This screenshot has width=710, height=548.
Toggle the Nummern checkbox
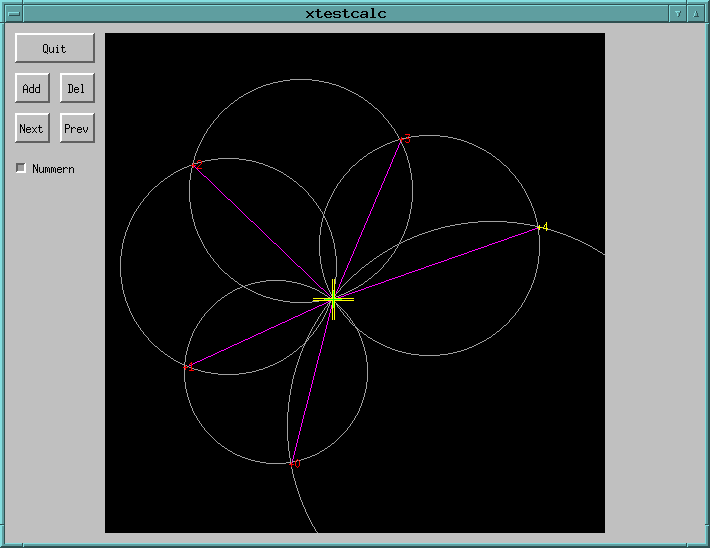tap(21, 168)
